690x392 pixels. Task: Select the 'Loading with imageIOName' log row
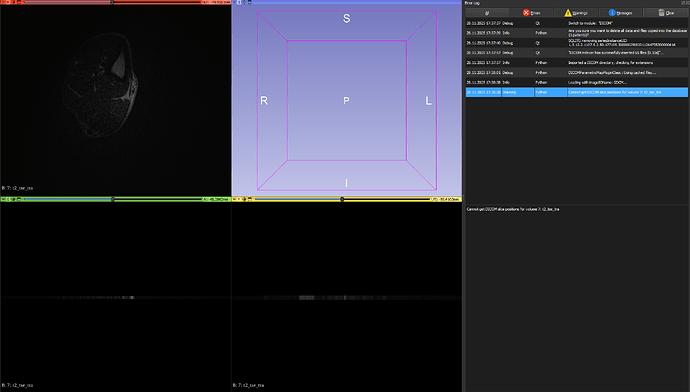[576, 82]
